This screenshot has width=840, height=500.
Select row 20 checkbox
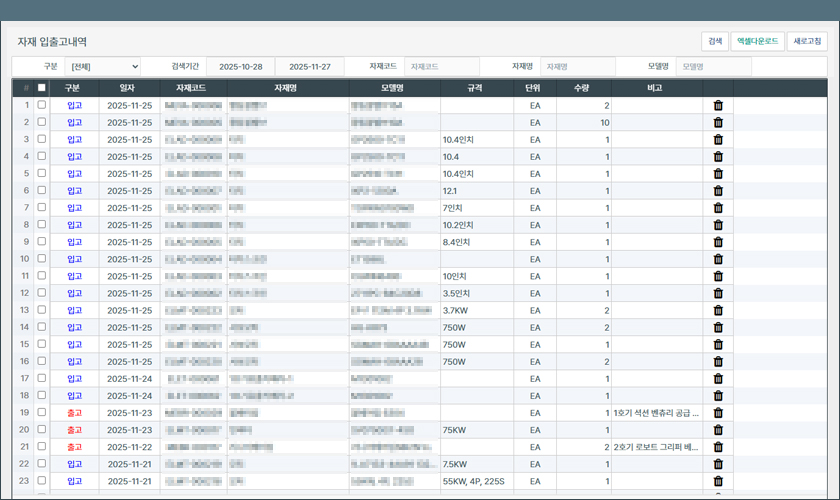tap(42, 430)
